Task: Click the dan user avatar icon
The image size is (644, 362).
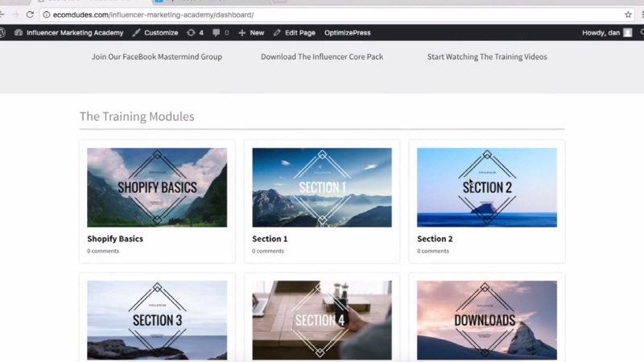Action: pyautogui.click(x=628, y=33)
